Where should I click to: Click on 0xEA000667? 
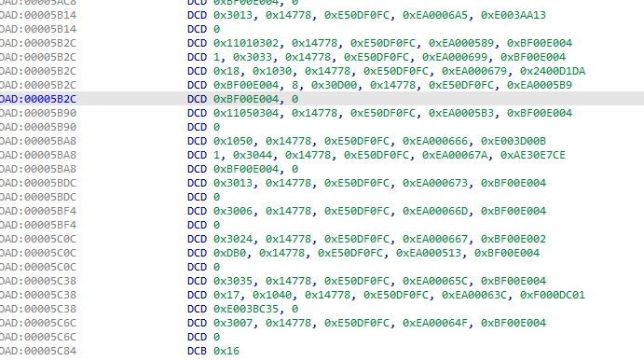(434, 239)
